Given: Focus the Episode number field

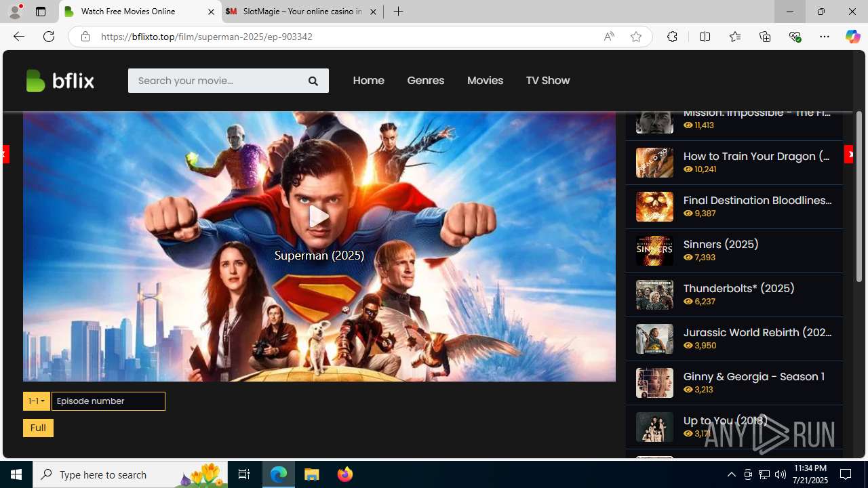Looking at the screenshot, I should [108, 401].
